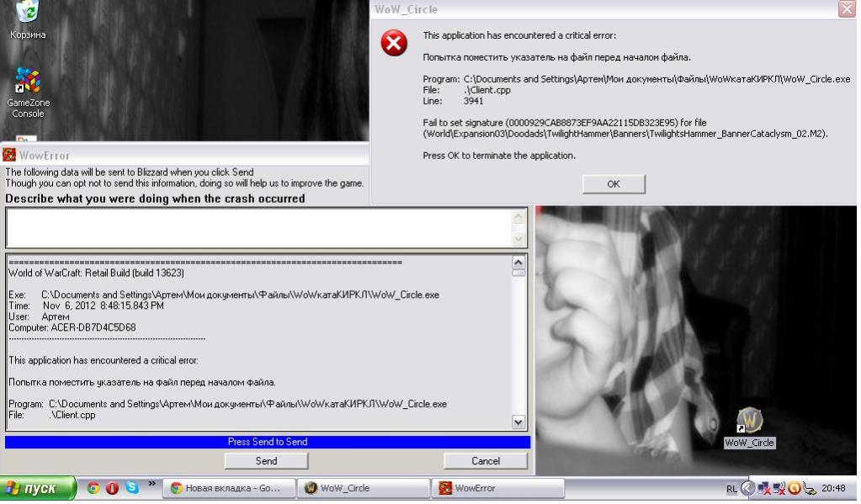Click the Send button in WowError
Image resolution: width=861 pixels, height=504 pixels.
pyautogui.click(x=266, y=461)
